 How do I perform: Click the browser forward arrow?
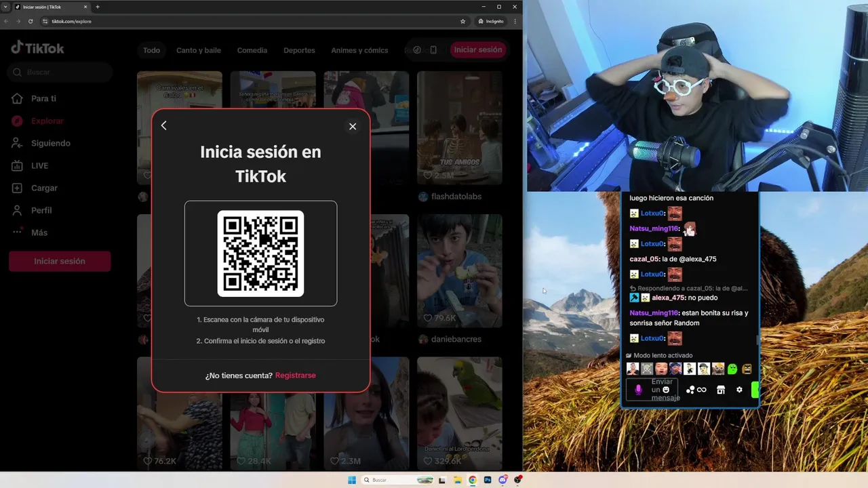pyautogui.click(x=18, y=21)
